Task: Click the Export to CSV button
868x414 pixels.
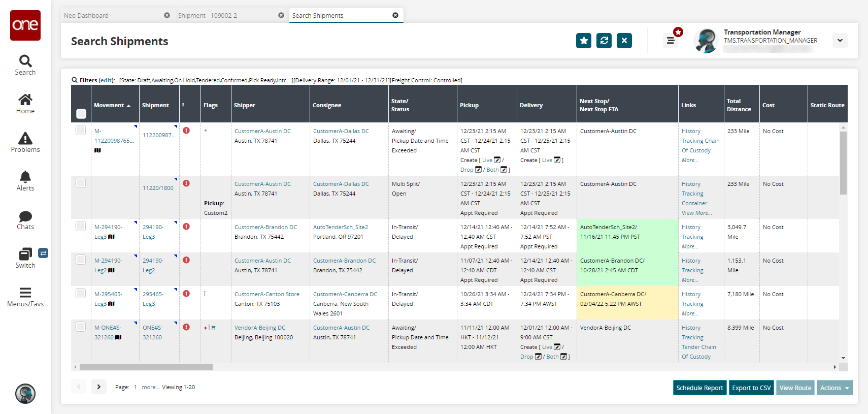Action: pos(751,388)
